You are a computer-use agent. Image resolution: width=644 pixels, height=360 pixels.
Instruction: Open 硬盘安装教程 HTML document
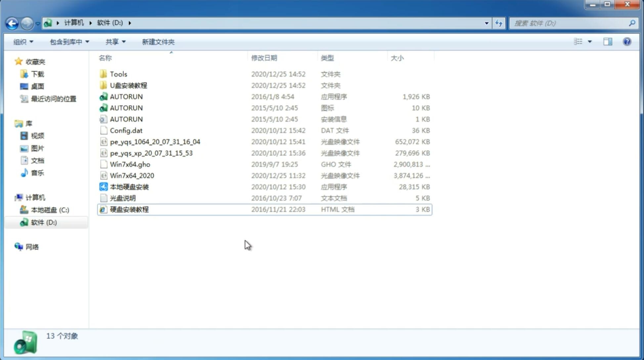129,209
